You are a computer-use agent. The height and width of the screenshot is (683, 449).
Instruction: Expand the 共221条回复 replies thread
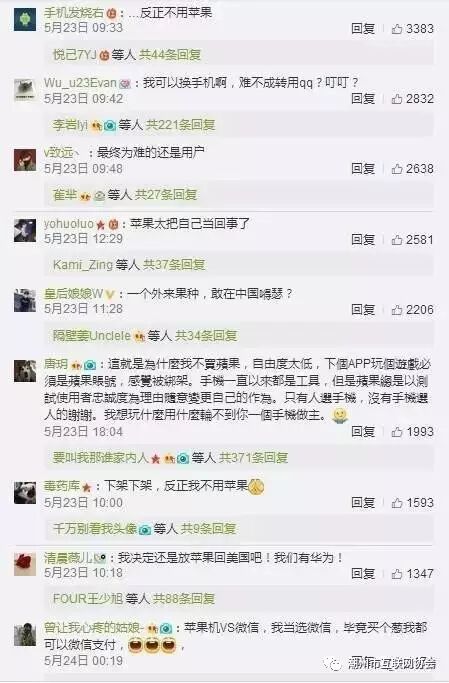(x=180, y=125)
